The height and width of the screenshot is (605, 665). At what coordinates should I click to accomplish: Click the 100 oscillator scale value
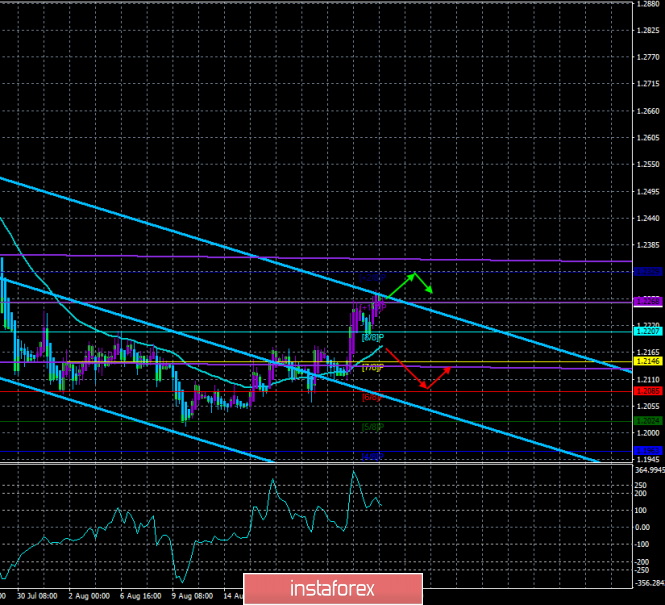click(641, 510)
